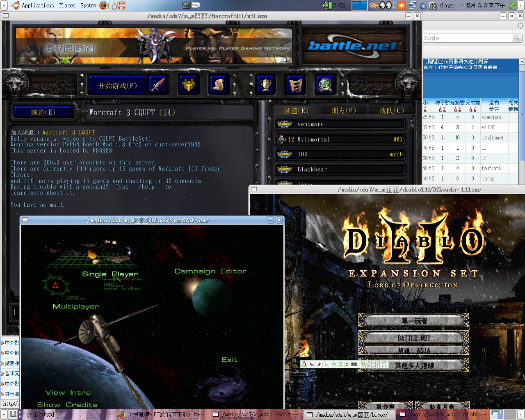The image size is (525, 420).
Task: Click uploader haitianli in torrent table
Action: [492, 169]
